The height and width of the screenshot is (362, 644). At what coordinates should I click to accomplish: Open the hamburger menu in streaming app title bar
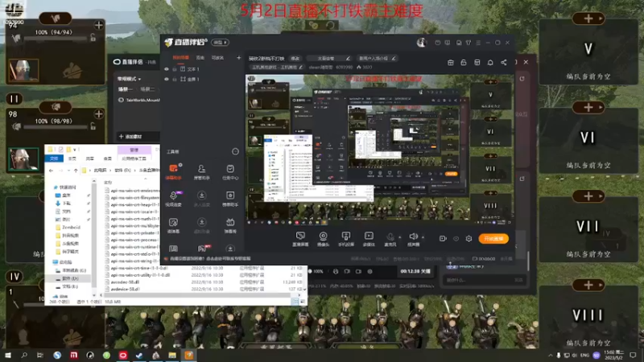(x=478, y=43)
